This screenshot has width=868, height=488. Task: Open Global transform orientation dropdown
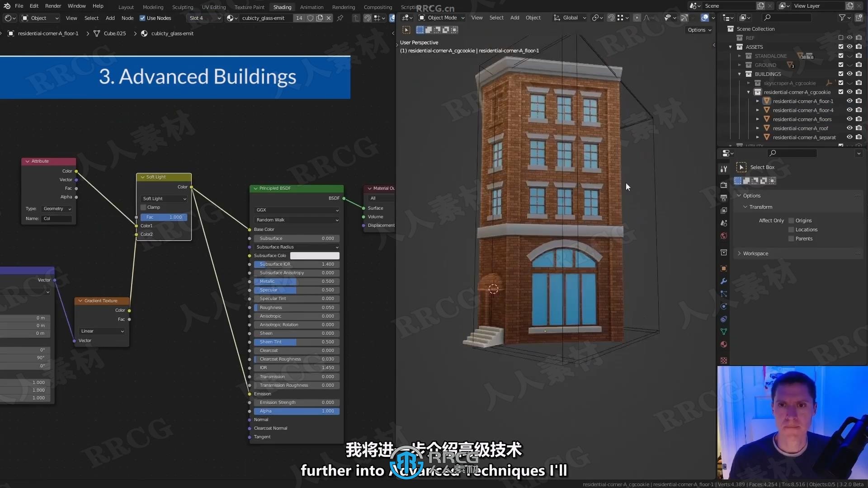tap(570, 18)
